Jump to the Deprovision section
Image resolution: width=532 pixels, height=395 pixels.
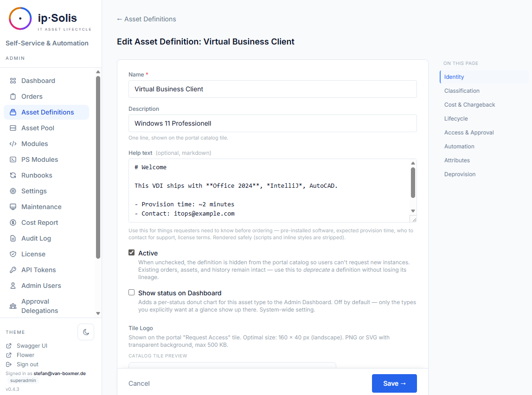484,174
